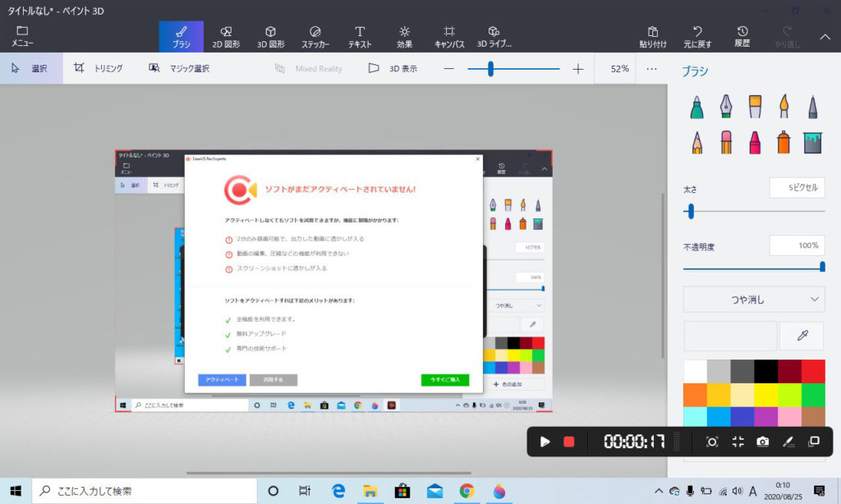
Task: Choose the トリミング crop tool
Action: point(99,68)
